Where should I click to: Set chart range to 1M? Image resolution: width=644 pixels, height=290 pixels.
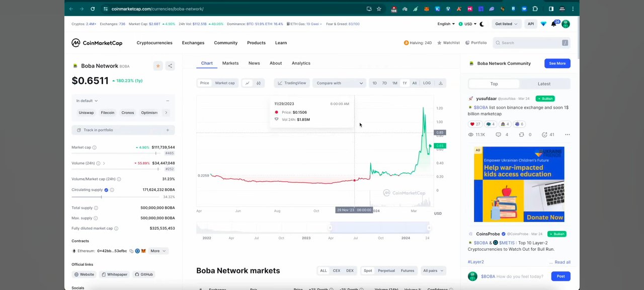pyautogui.click(x=394, y=83)
